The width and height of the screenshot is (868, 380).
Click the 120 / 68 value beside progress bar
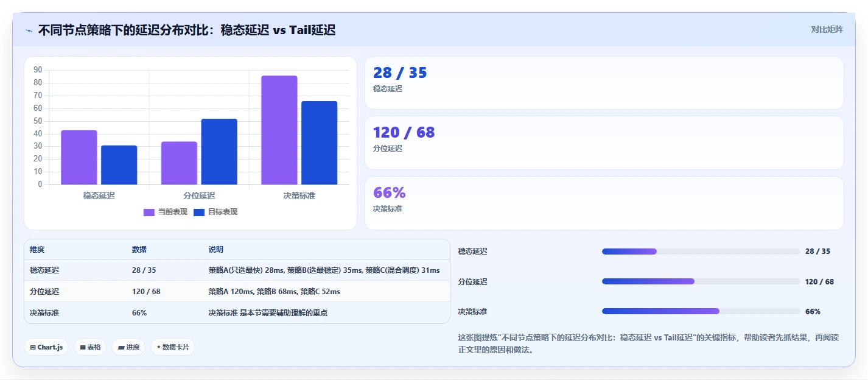pos(819,282)
